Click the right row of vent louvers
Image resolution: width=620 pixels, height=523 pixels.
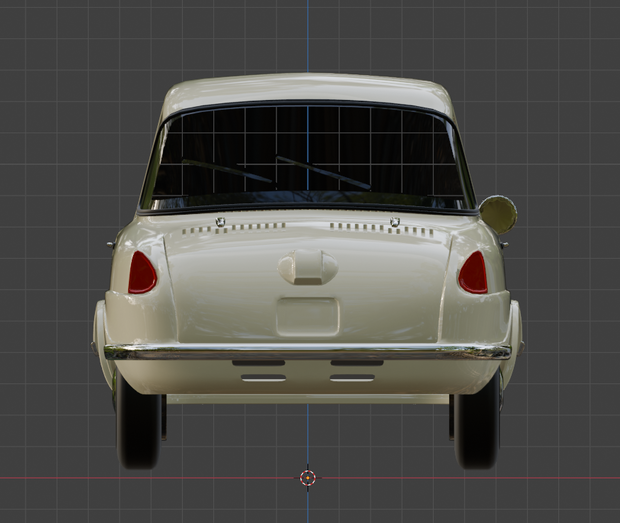382,229
